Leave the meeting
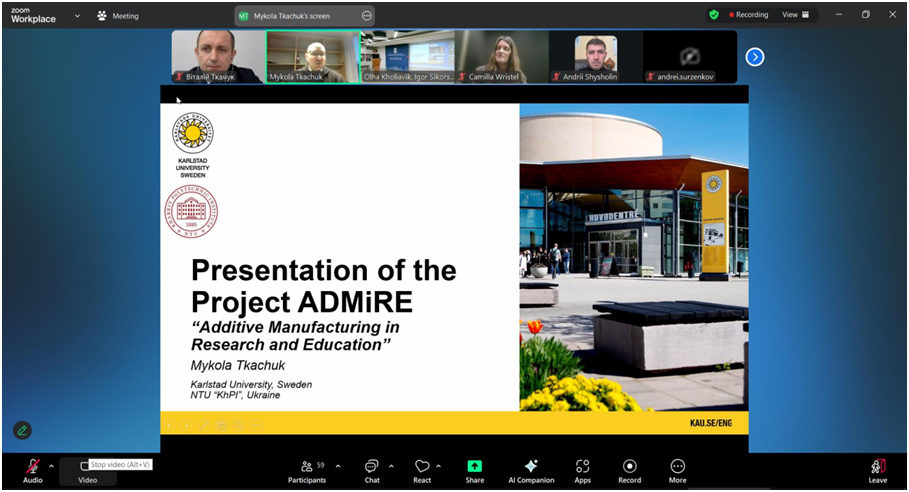The width and height of the screenshot is (909, 492). [x=877, y=470]
